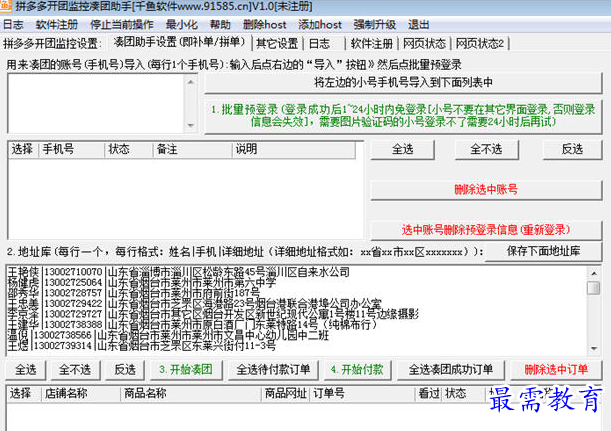Click 订单号 column header
Viewport: 611px width, 431px height.
[362, 394]
